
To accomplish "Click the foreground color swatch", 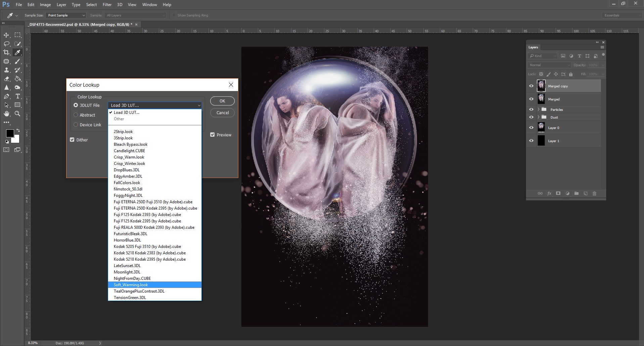I will [x=10, y=134].
